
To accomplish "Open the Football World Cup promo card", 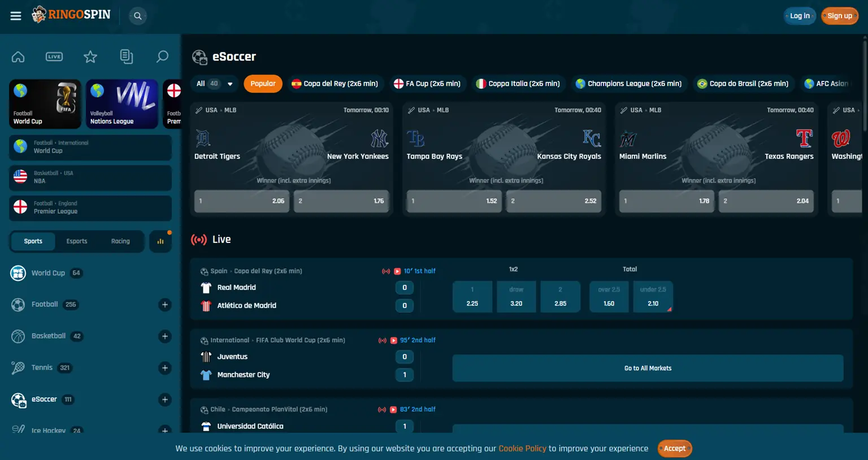I will point(45,104).
